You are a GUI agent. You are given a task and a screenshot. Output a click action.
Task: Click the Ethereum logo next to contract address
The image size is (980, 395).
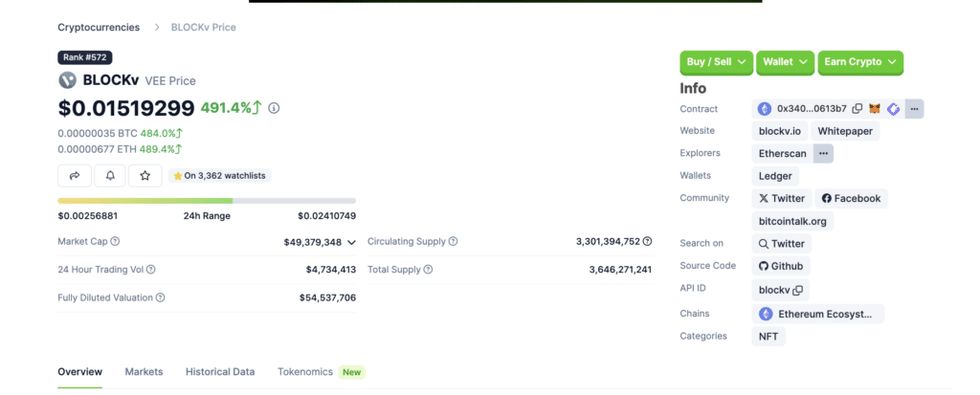coord(765,109)
